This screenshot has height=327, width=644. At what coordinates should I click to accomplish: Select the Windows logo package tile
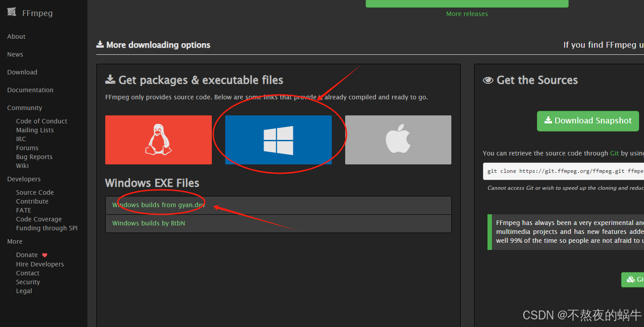coord(278,140)
